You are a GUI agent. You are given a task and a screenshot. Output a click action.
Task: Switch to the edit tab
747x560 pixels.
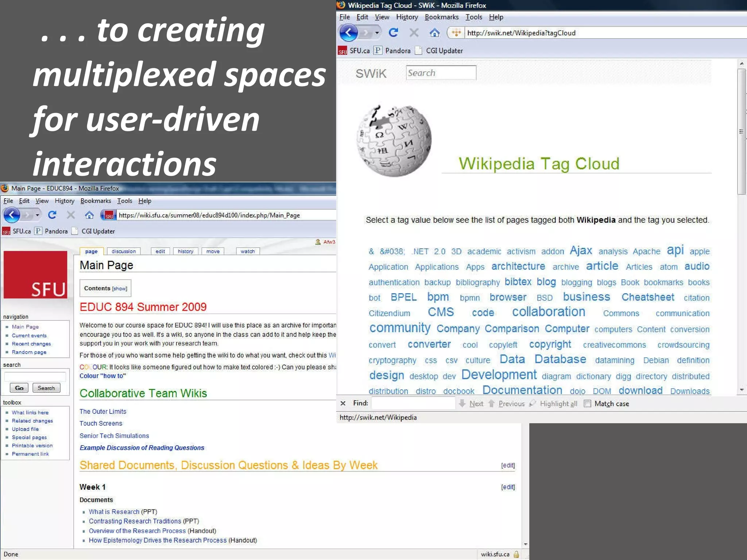pyautogui.click(x=160, y=251)
